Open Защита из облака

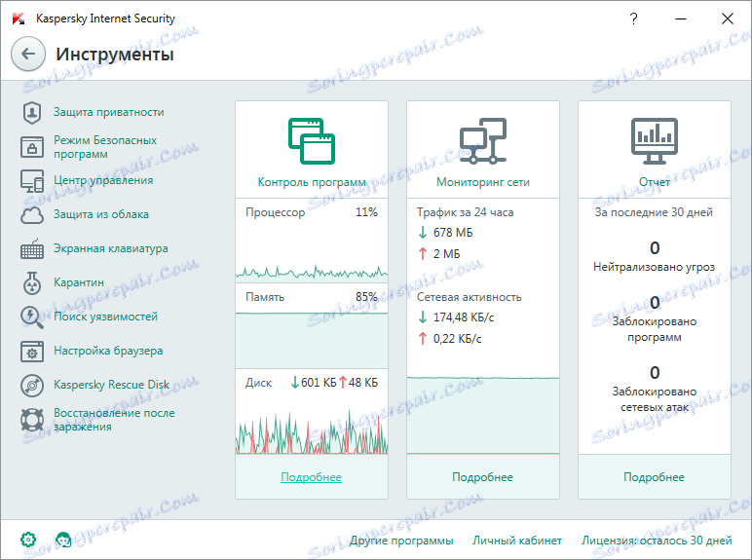click(100, 214)
